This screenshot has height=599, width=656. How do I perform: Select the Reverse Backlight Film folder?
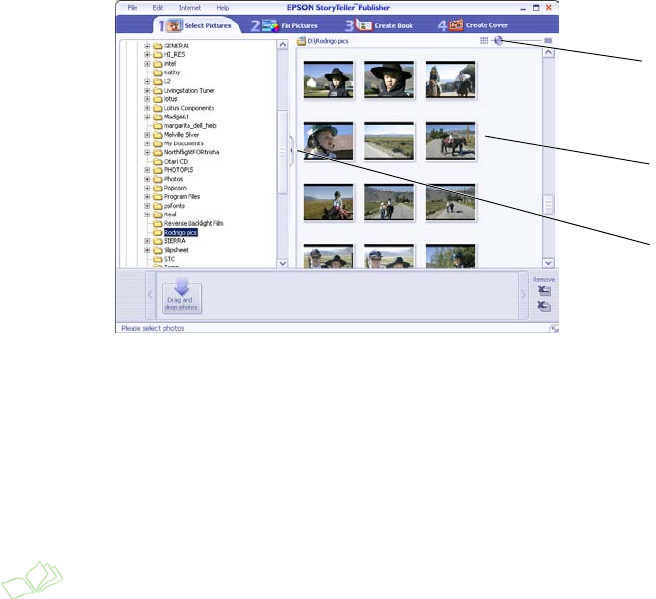(193, 223)
